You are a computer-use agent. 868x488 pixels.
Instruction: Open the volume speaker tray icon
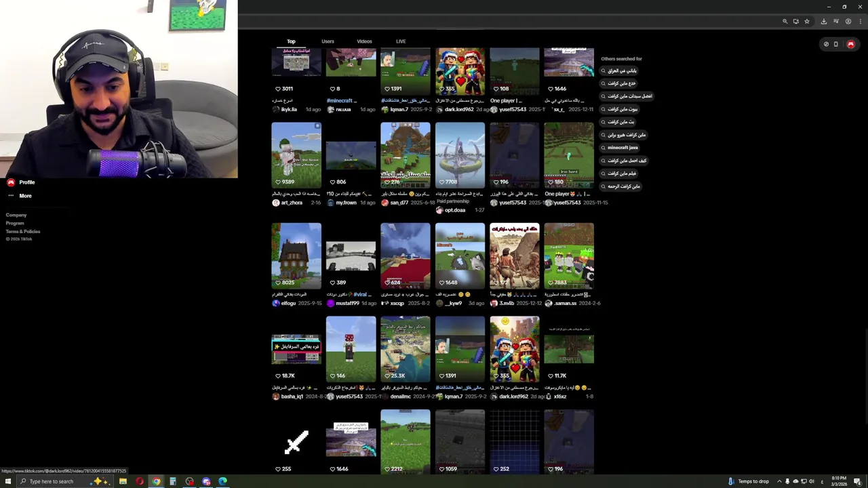click(x=813, y=481)
